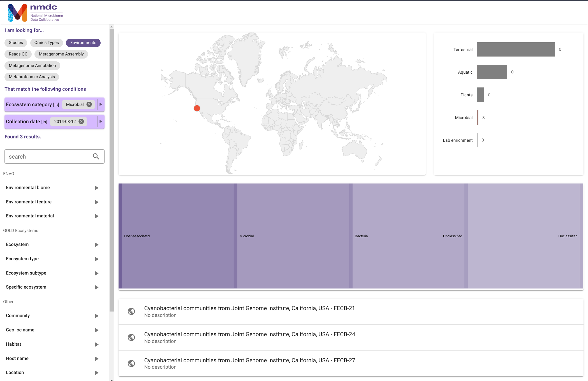Click the Microbial bar in the chart
Screen dimensions: 588x381
[478, 118]
